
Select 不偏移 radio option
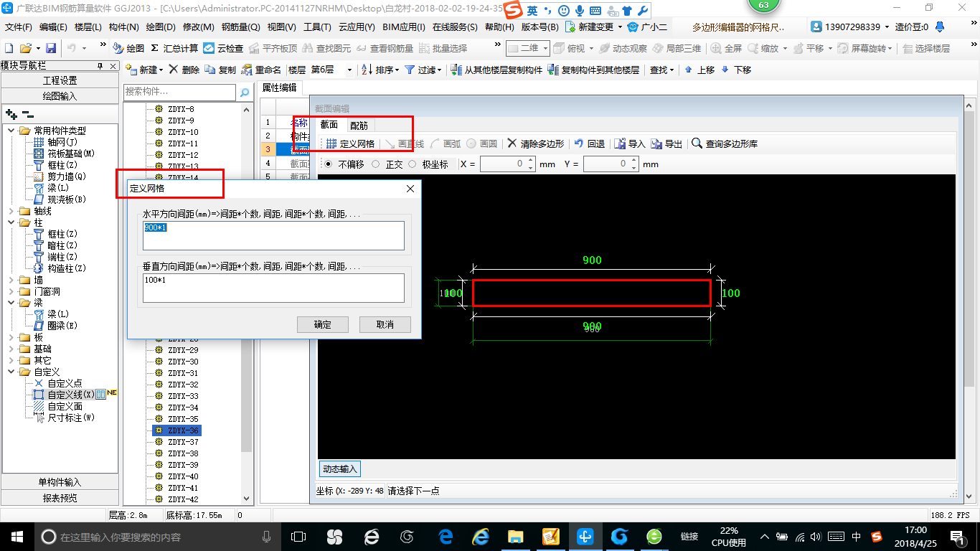pos(344,164)
